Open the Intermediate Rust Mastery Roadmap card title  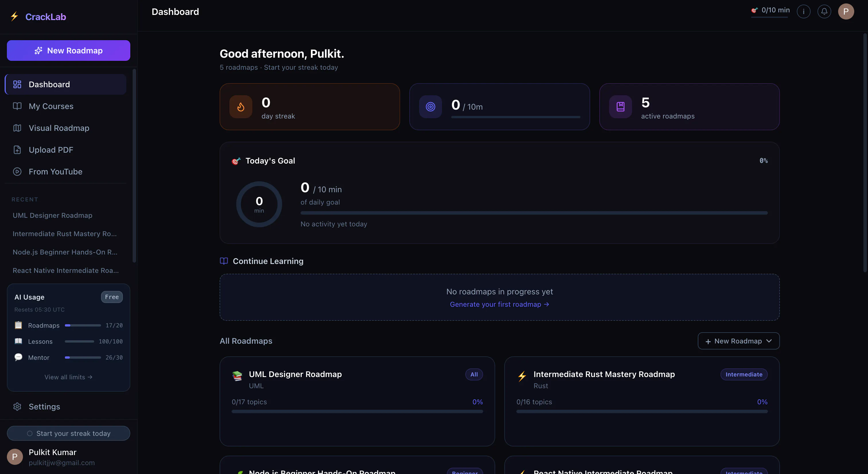click(604, 374)
